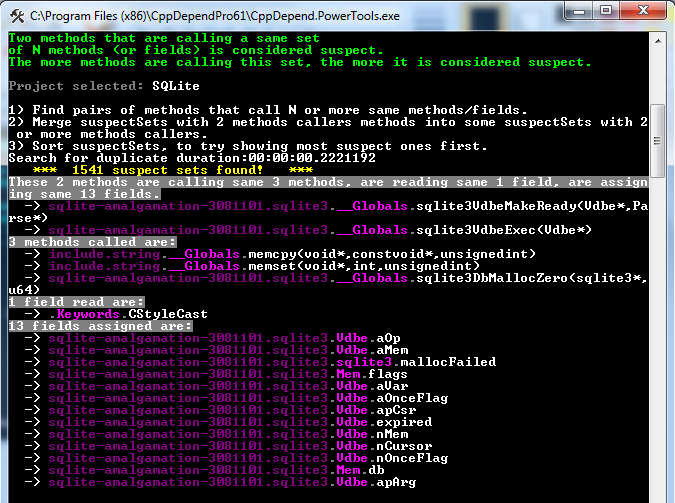
Task: Grab the vertical scrollbar thumb
Action: point(658,140)
